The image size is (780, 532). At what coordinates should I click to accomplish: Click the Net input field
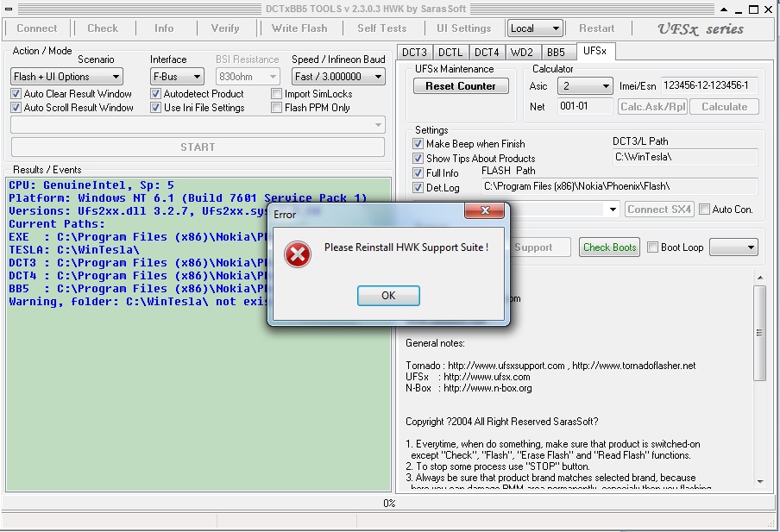(585, 106)
